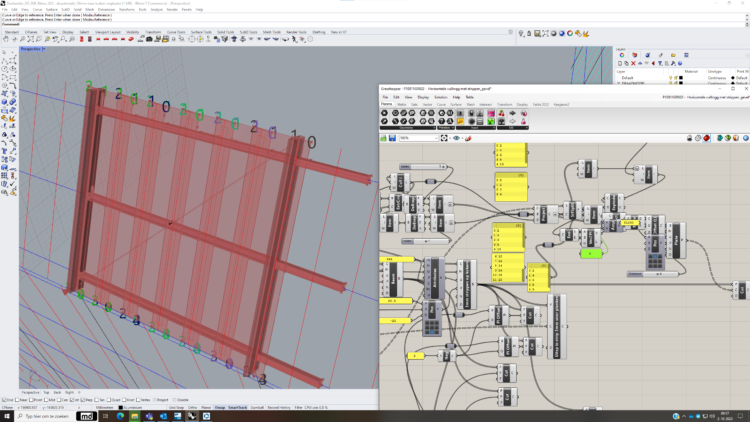Toggle Default layer visibility bulb
Image resolution: width=750 pixels, height=422 pixels.
(668, 77)
